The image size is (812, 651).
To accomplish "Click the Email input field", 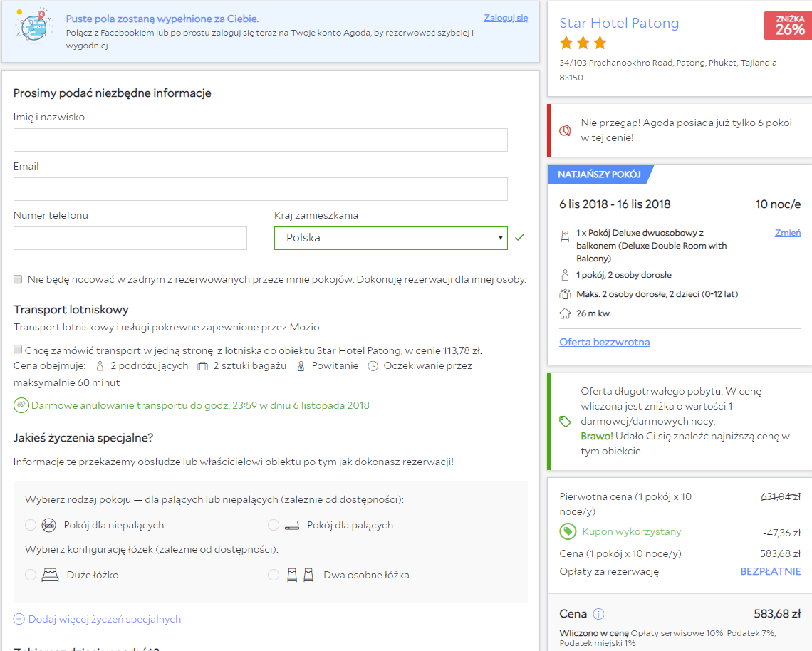I will 261,189.
